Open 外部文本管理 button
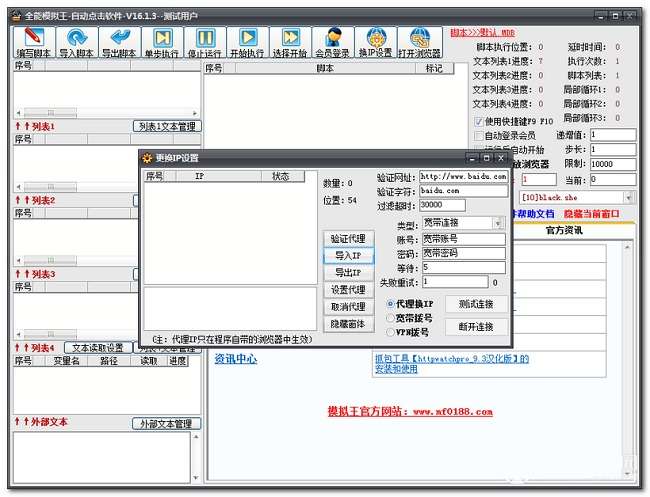 tap(166, 424)
